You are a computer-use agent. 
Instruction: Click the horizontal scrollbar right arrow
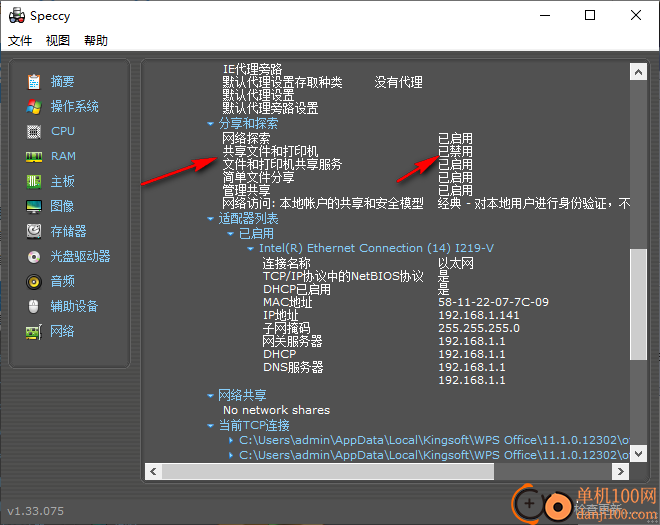point(620,472)
